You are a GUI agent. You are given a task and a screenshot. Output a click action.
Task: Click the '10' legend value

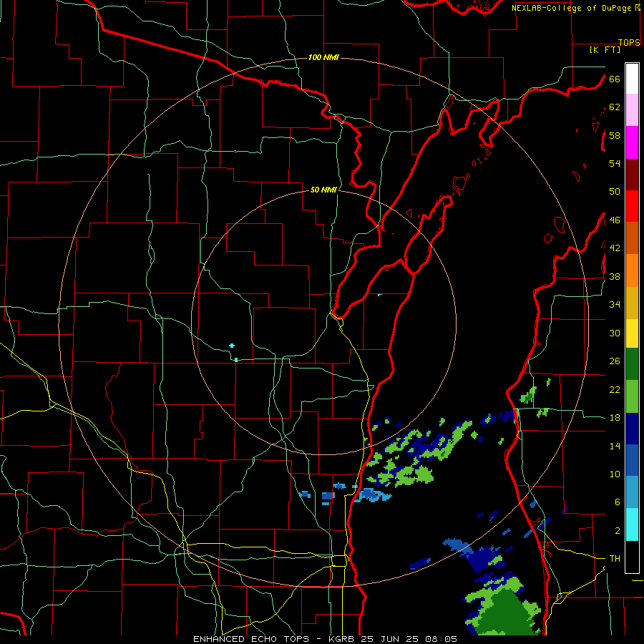click(x=615, y=474)
